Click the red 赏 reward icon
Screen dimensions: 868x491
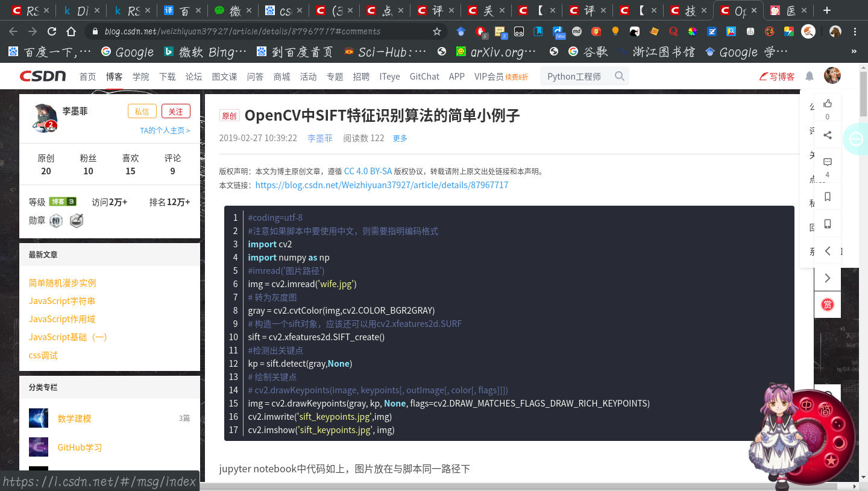[828, 305]
